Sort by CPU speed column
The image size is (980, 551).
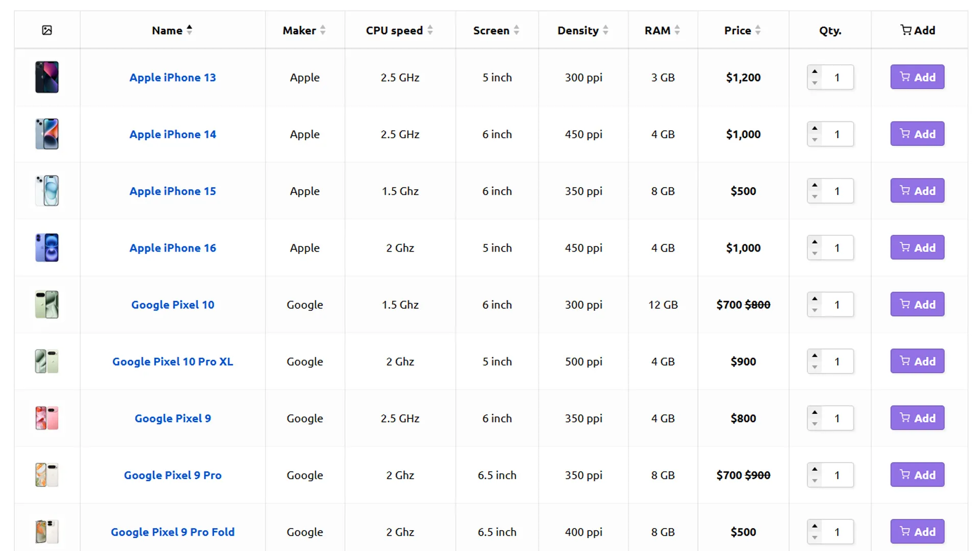(x=400, y=30)
